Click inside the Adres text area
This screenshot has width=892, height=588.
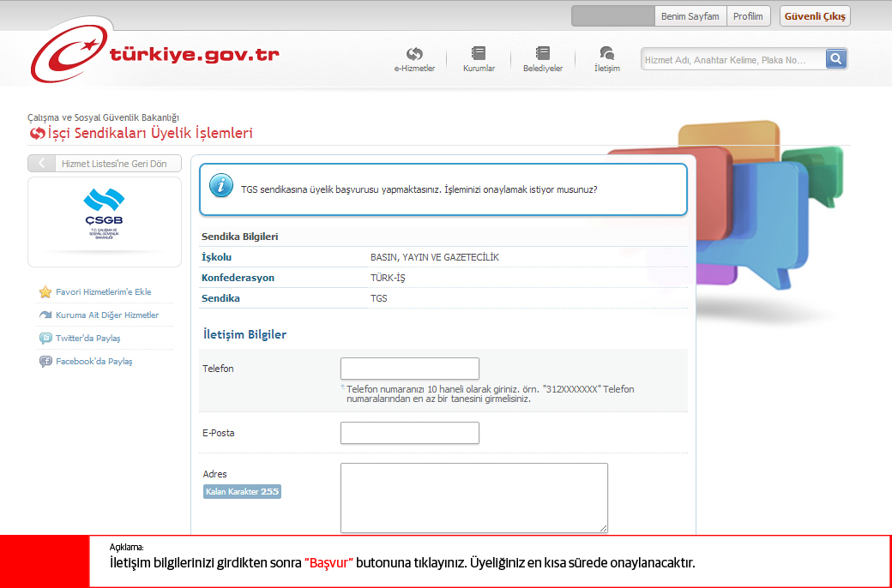(473, 497)
